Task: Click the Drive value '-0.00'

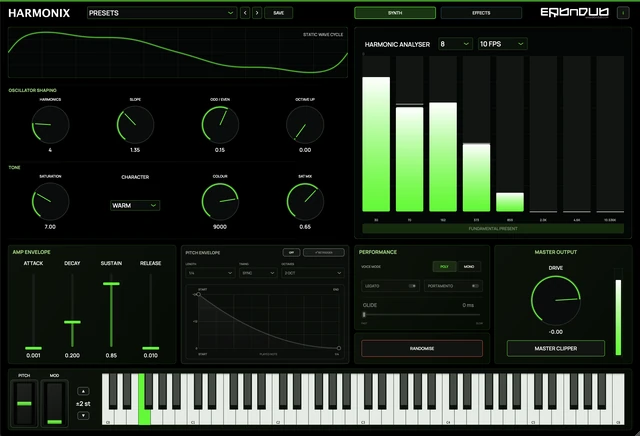Action: tap(556, 332)
